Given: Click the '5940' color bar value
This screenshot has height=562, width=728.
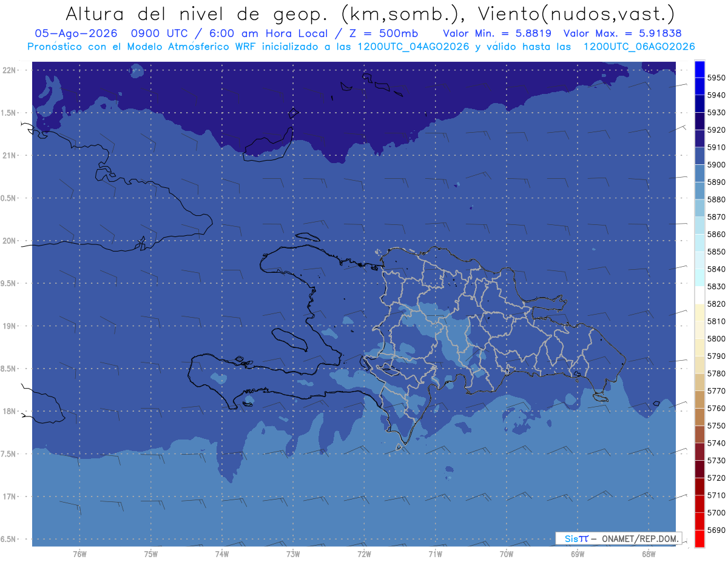Looking at the screenshot, I should pos(716,95).
